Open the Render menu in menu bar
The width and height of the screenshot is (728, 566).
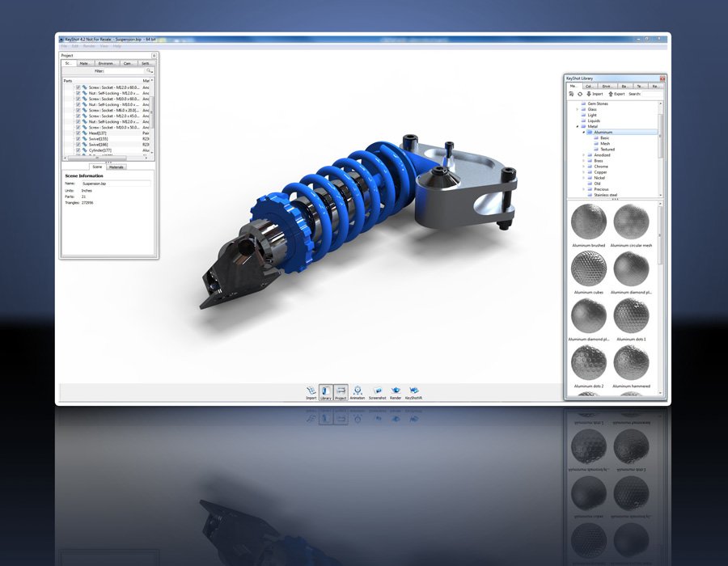coord(89,46)
